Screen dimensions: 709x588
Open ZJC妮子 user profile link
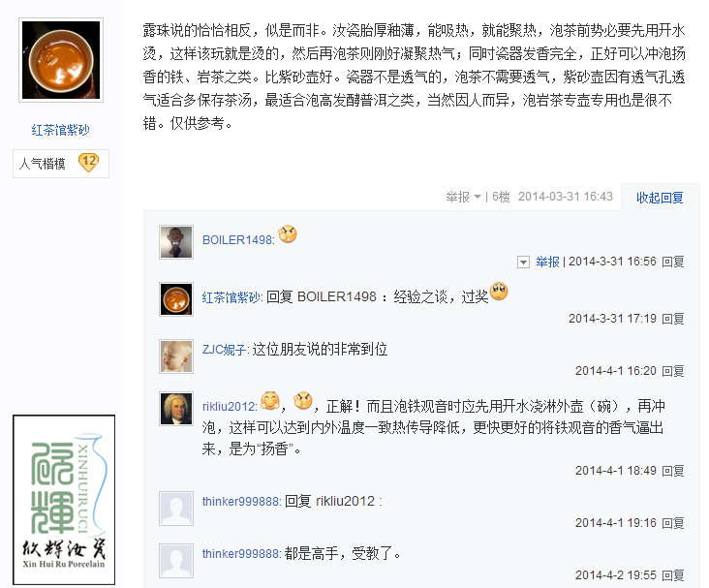click(x=225, y=350)
